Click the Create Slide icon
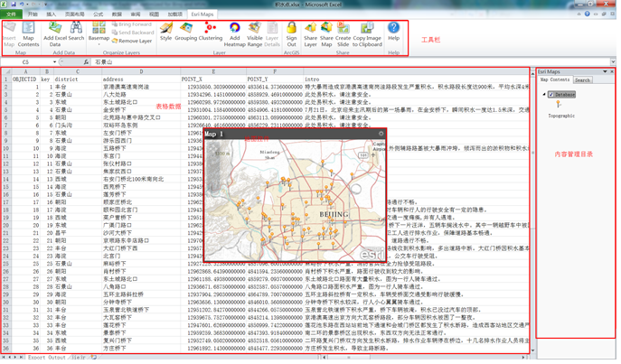This screenshot has width=621, height=364. (x=343, y=34)
